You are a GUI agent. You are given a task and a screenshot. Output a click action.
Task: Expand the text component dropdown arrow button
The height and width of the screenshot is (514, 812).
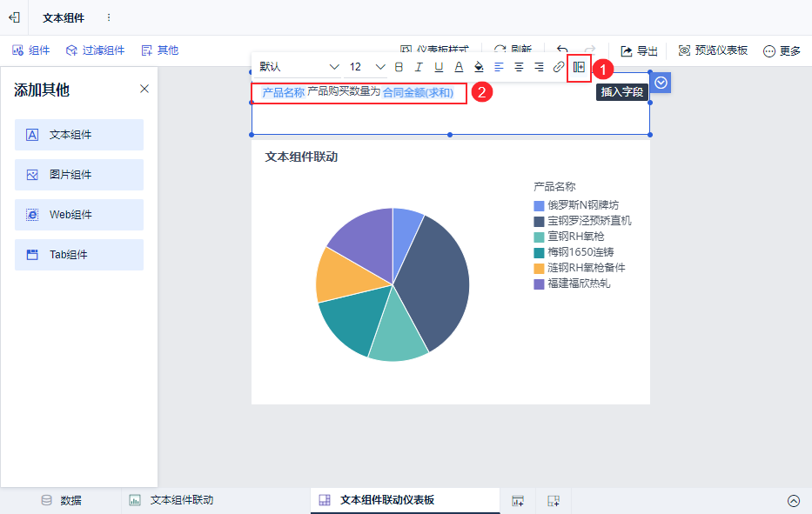(661, 83)
